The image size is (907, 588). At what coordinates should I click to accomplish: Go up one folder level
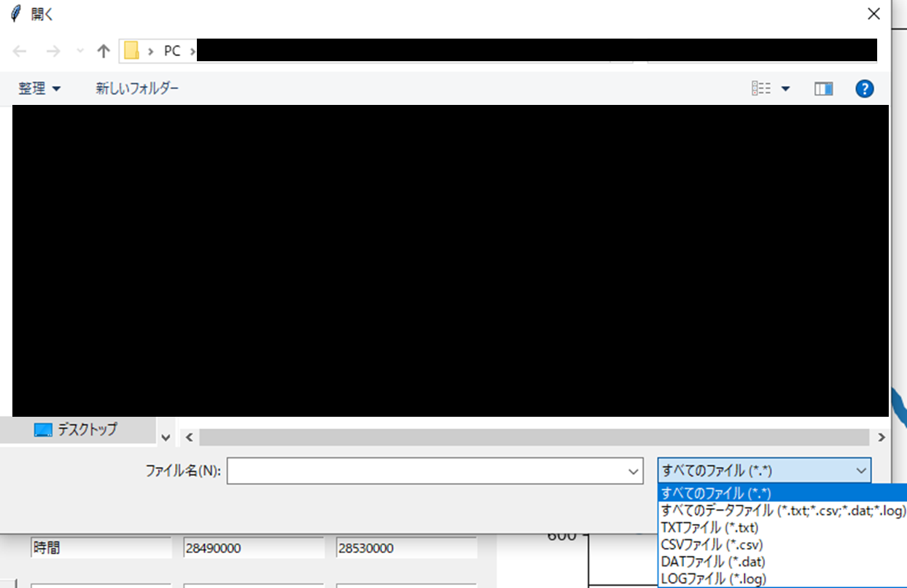click(104, 51)
